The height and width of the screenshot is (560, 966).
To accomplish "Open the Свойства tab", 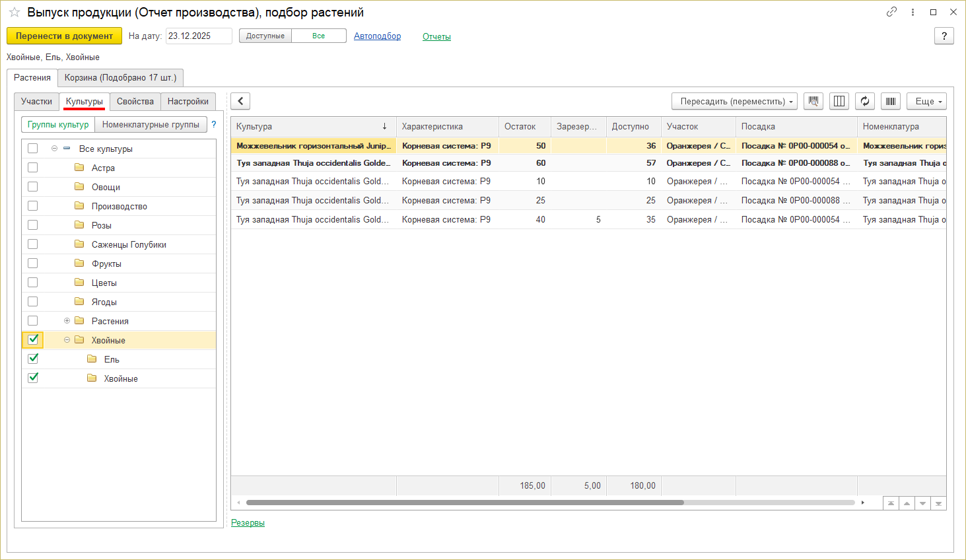I will click(x=135, y=102).
